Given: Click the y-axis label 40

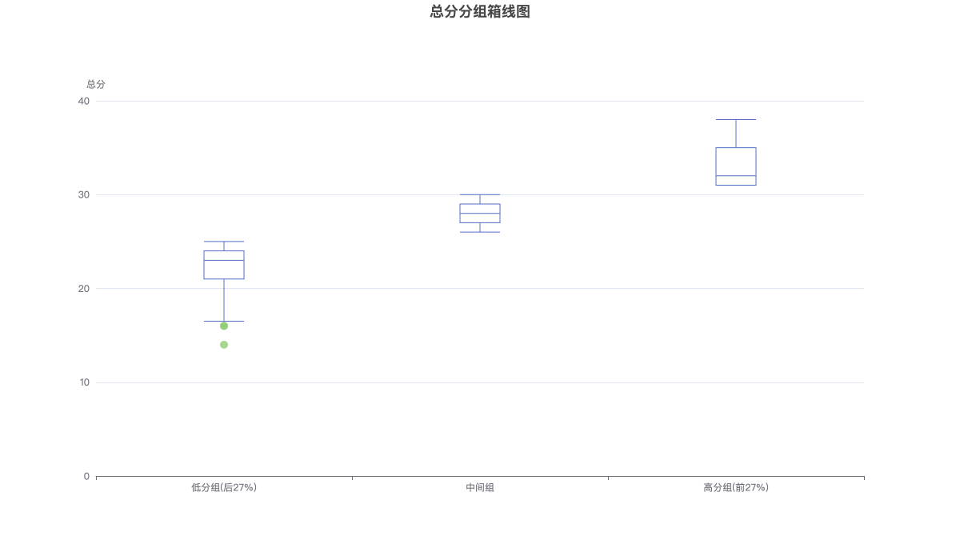Looking at the screenshot, I should 84,101.
